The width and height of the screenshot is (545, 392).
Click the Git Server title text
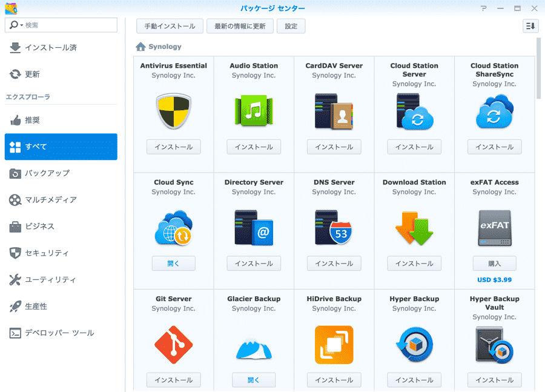(x=173, y=299)
